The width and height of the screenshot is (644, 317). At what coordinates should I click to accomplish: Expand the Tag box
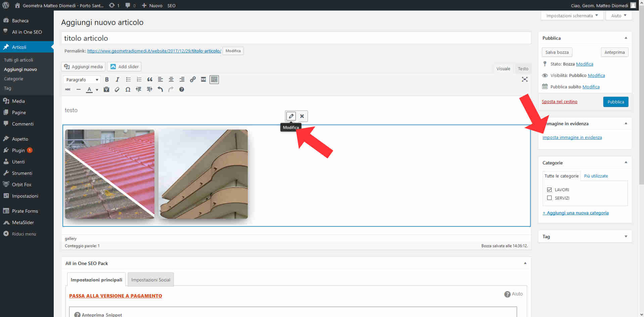(626, 236)
